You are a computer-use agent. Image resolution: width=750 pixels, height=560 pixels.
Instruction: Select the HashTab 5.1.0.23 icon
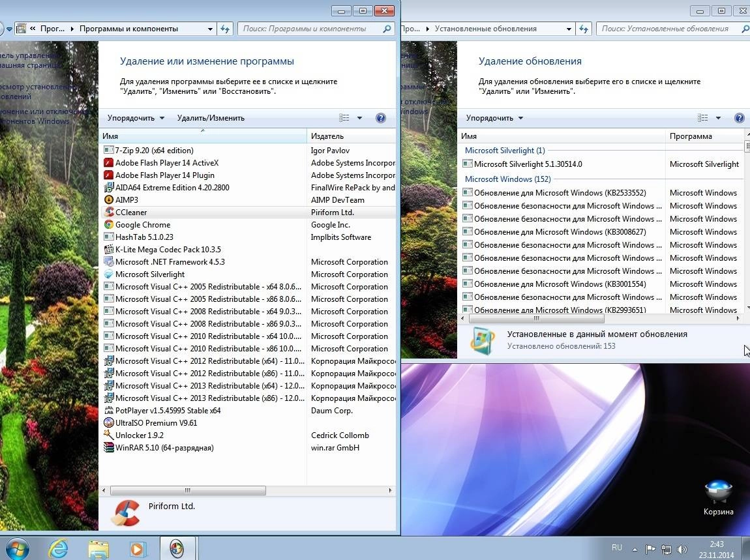pos(108,237)
